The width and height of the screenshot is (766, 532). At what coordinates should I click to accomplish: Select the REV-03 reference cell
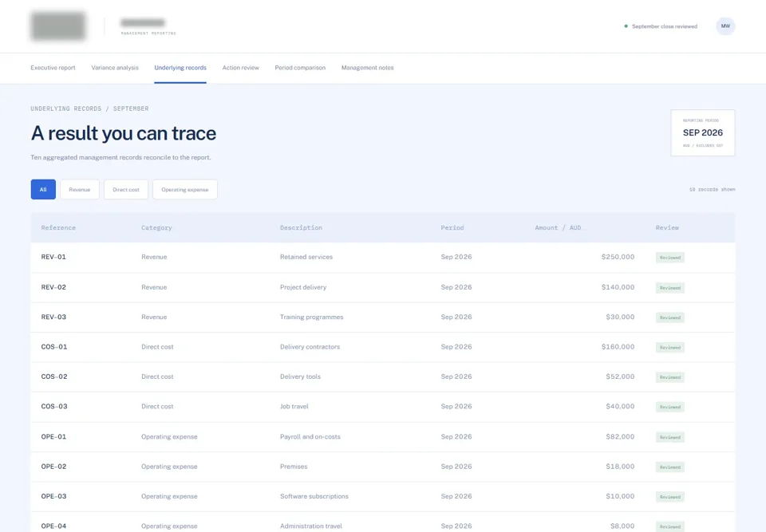[x=53, y=317]
